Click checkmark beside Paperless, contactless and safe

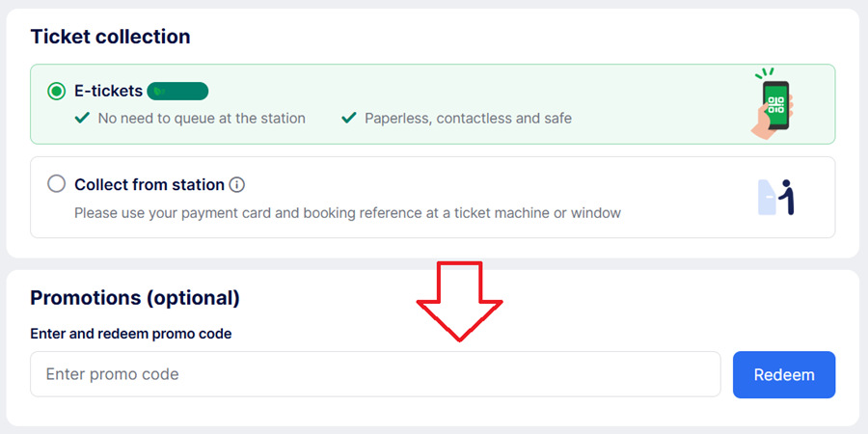click(x=349, y=119)
